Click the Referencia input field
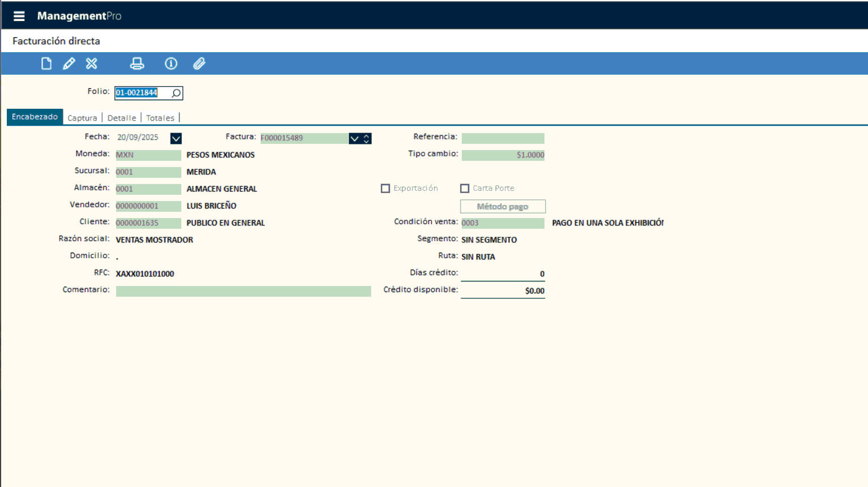868x487 pixels. [x=503, y=138]
